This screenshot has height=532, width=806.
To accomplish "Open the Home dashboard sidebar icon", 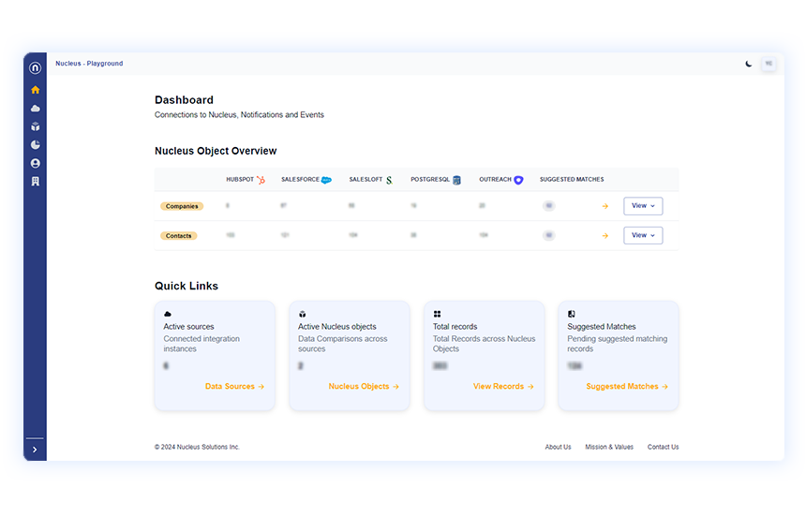I will pos(35,90).
